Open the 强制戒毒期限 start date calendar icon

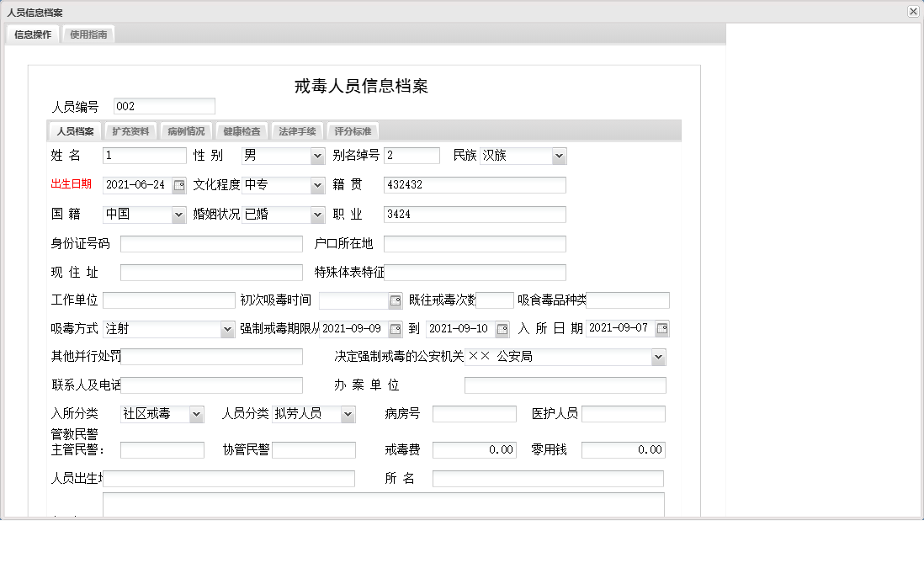(x=395, y=329)
